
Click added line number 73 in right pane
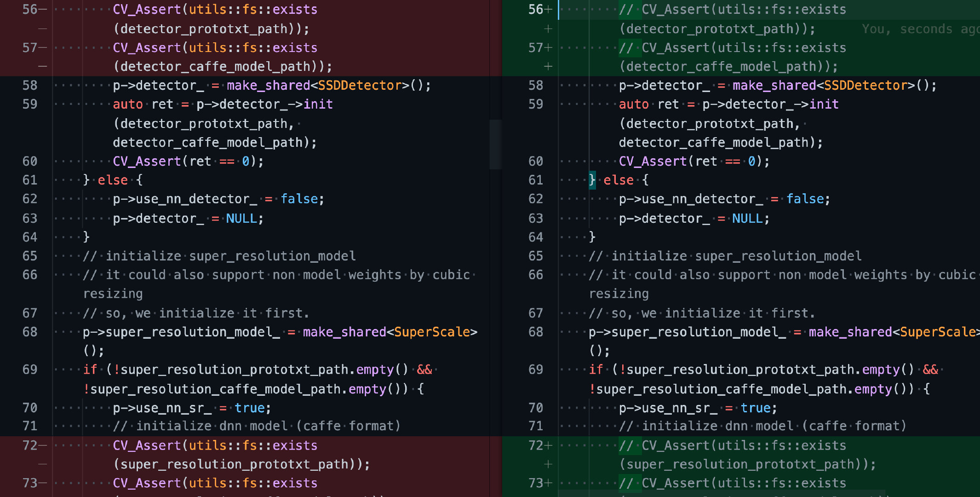[535, 483]
